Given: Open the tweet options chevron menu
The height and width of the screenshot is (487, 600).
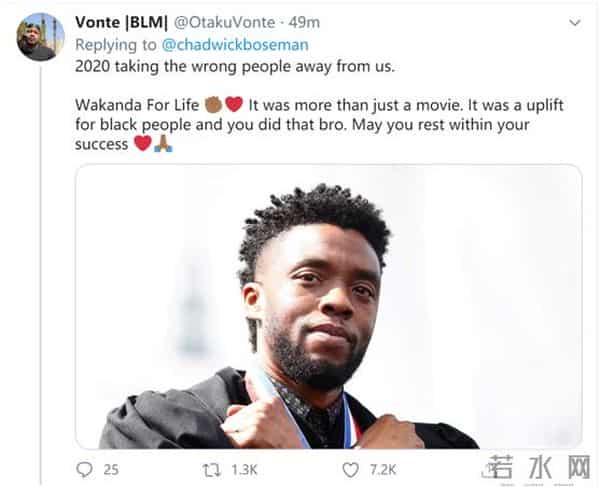Looking at the screenshot, I should [574, 21].
